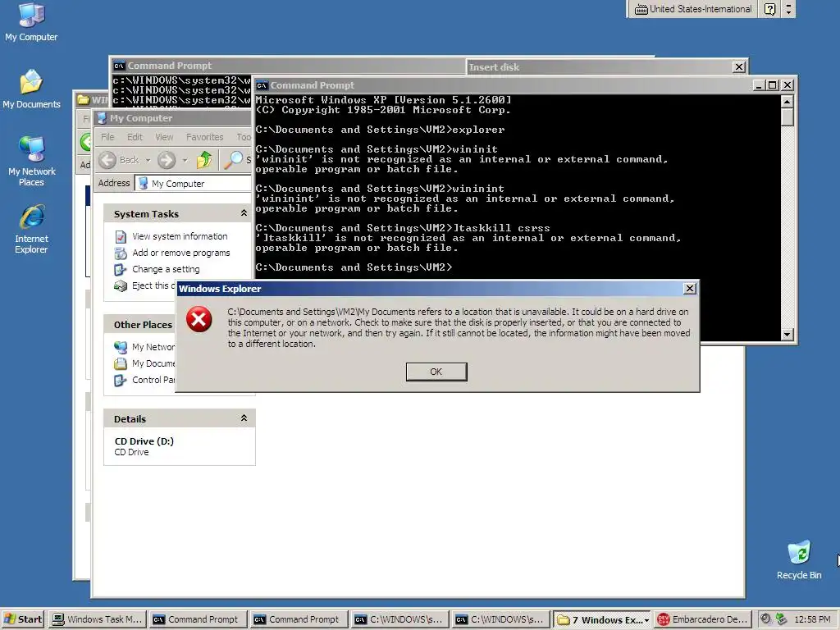Close the front Command Prompt window
This screenshot has height=630, width=840.
tap(787, 85)
